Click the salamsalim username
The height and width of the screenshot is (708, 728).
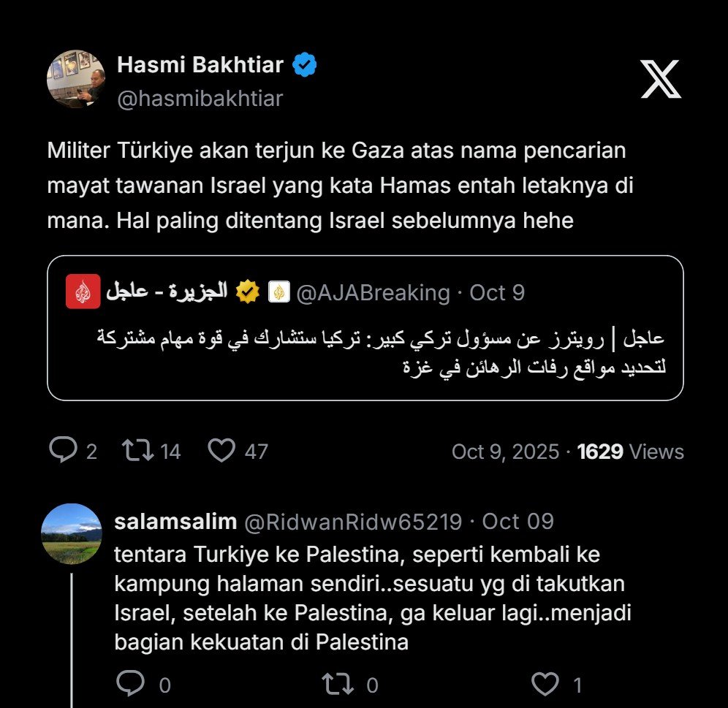click(175, 522)
